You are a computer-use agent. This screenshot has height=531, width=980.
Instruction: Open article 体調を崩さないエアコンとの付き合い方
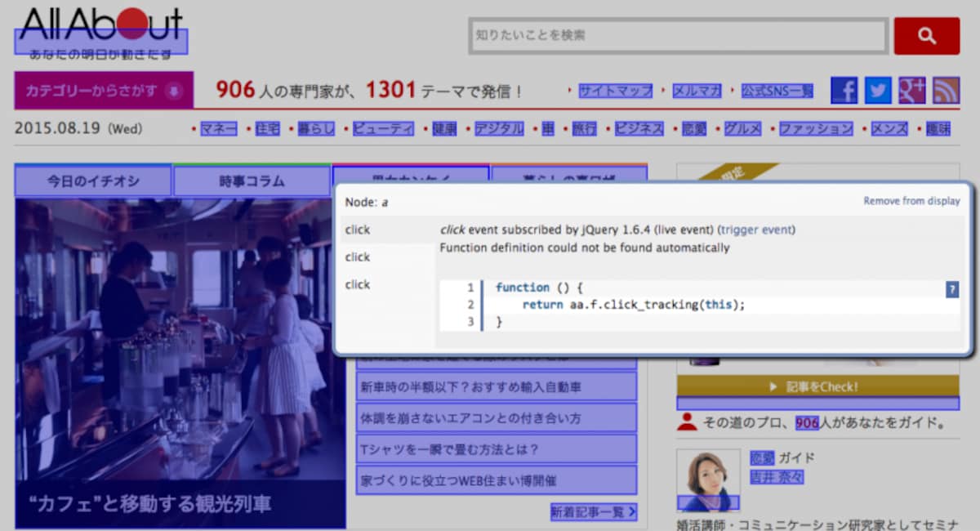(497, 417)
